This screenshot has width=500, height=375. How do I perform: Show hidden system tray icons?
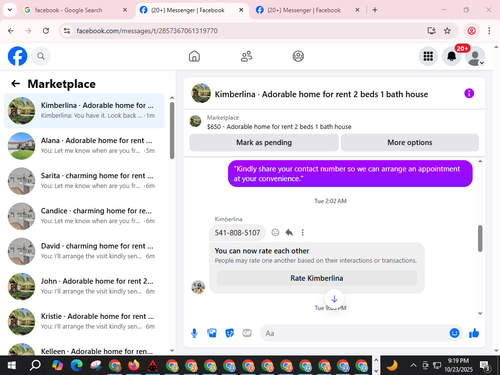413,366
